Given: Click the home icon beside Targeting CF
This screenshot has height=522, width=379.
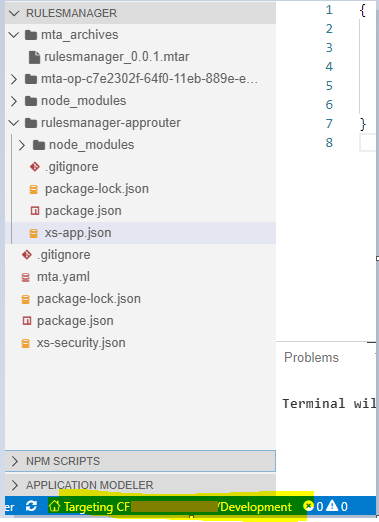Looking at the screenshot, I should 54,506.
